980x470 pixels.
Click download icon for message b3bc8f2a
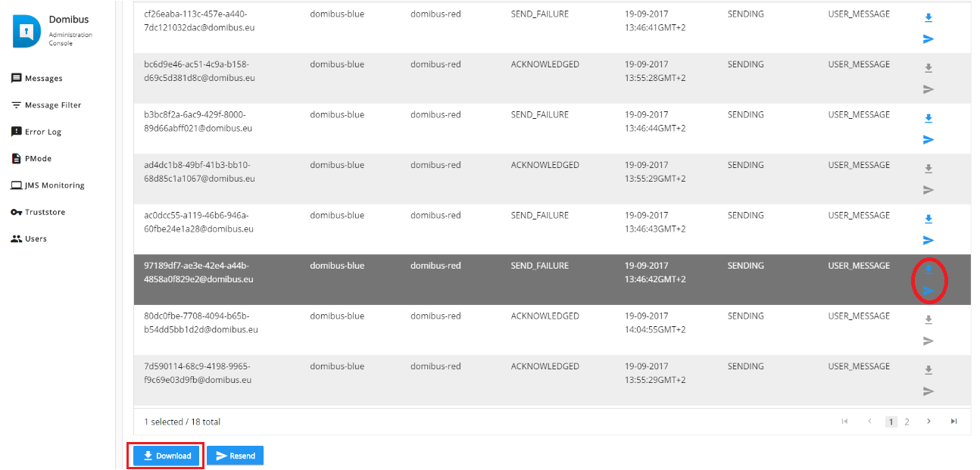929,119
